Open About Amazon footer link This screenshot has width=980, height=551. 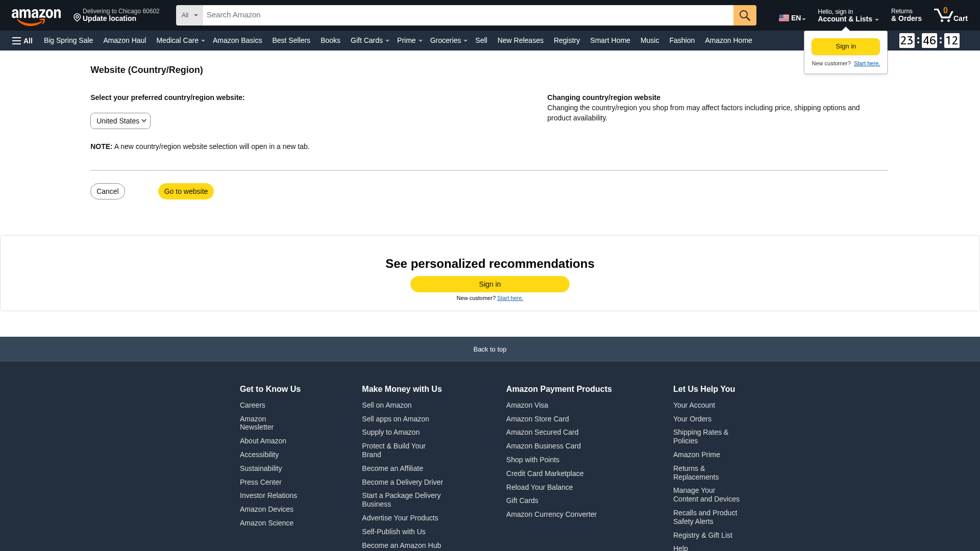(x=263, y=441)
